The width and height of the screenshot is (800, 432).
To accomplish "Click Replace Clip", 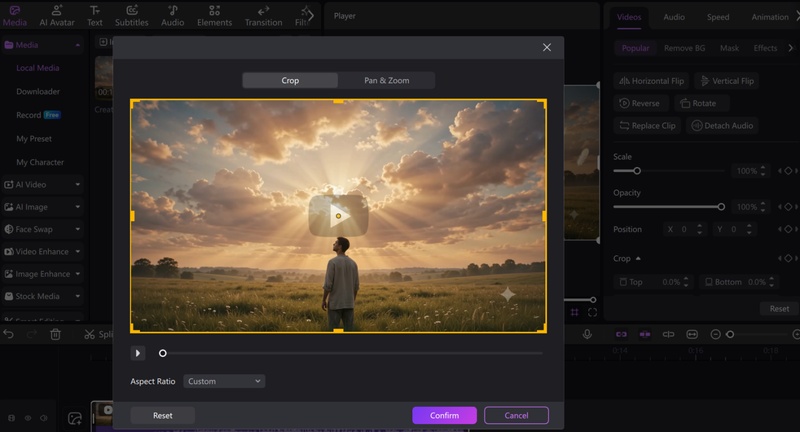I will click(x=647, y=126).
